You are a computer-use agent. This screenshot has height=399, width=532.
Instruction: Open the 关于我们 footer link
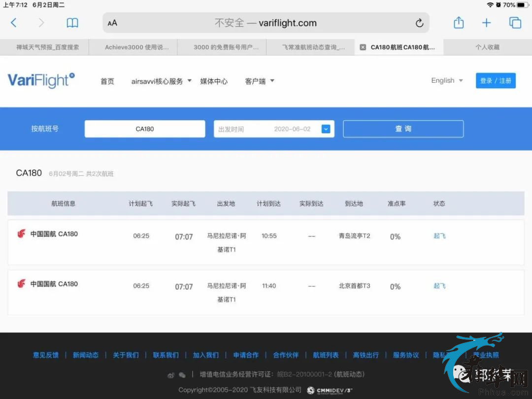pyautogui.click(x=126, y=355)
